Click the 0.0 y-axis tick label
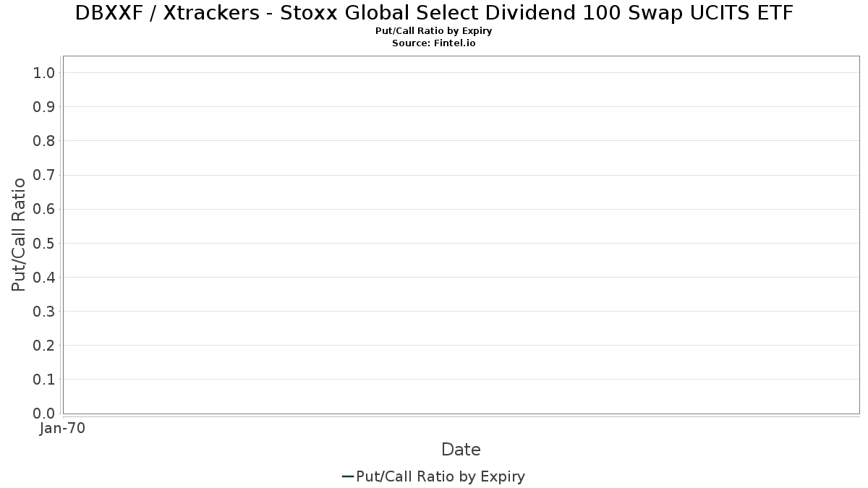Viewport: 868px width, 488px height. tap(44, 414)
